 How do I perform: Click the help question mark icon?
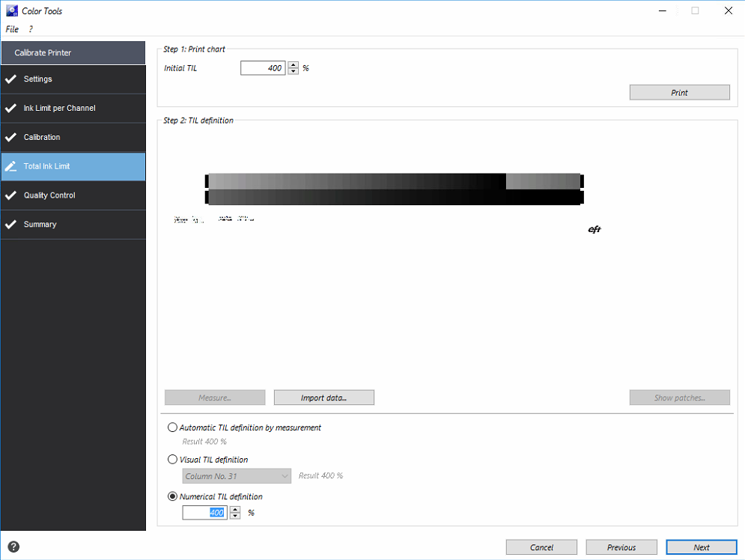point(13,547)
